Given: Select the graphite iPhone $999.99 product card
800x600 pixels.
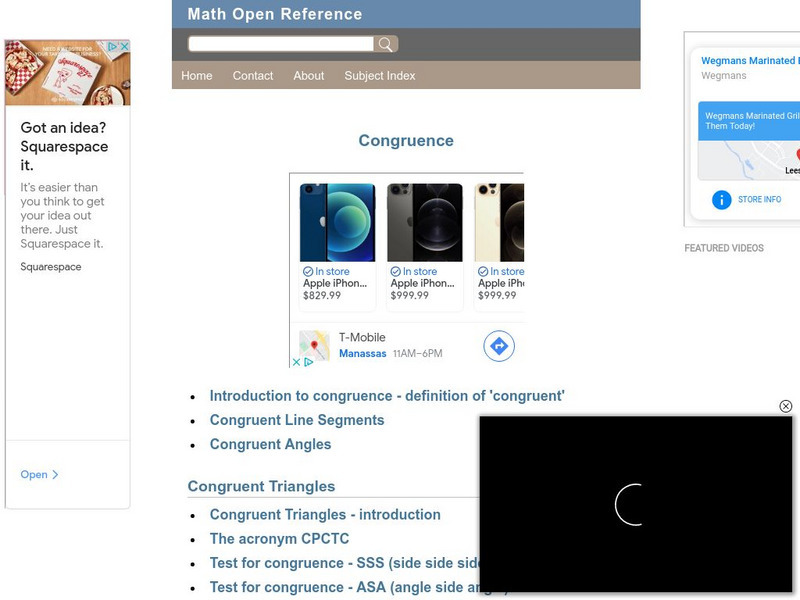Looking at the screenshot, I should 425,245.
